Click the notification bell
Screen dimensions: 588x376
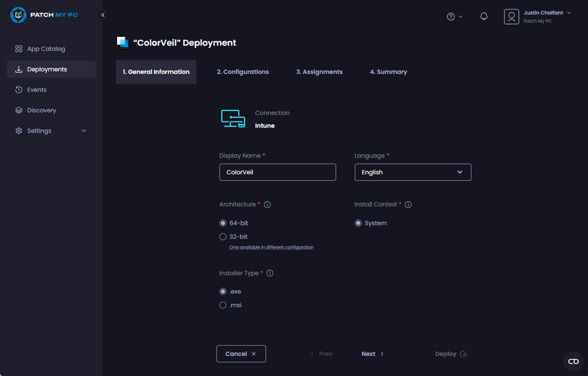tap(484, 16)
